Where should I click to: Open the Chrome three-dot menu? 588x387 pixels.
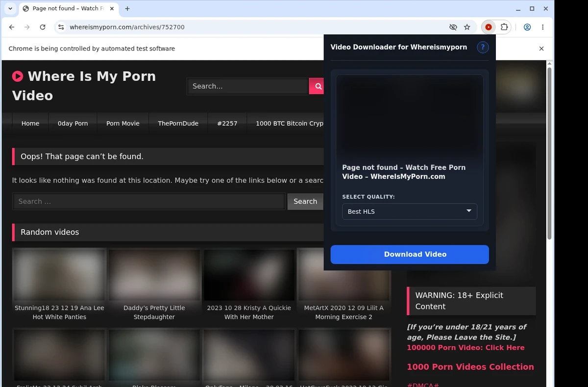pyautogui.click(x=542, y=27)
